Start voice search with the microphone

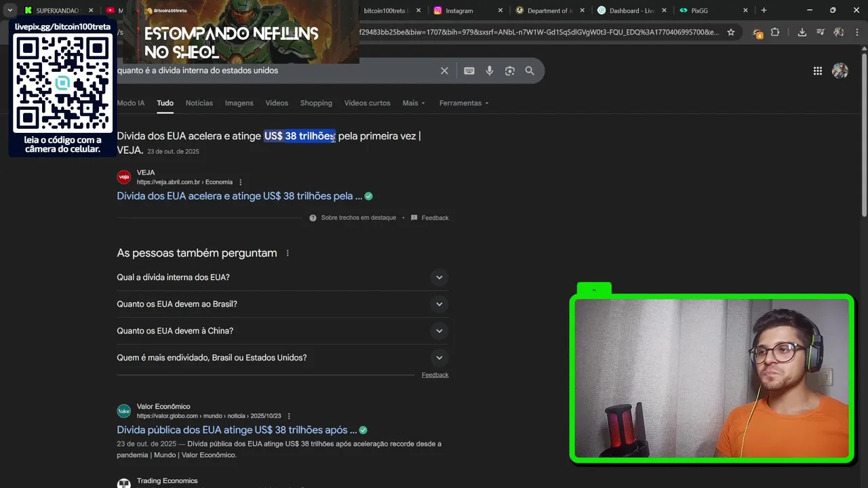pos(489,70)
